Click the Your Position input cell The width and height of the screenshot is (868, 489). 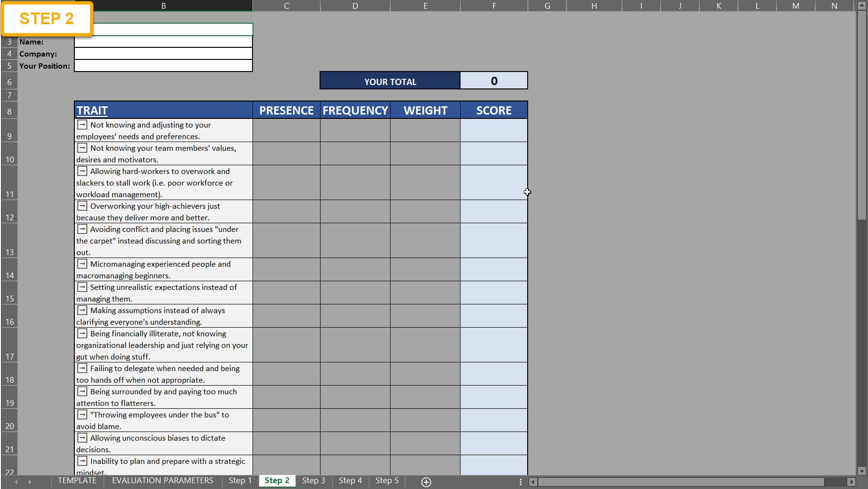[x=163, y=66]
